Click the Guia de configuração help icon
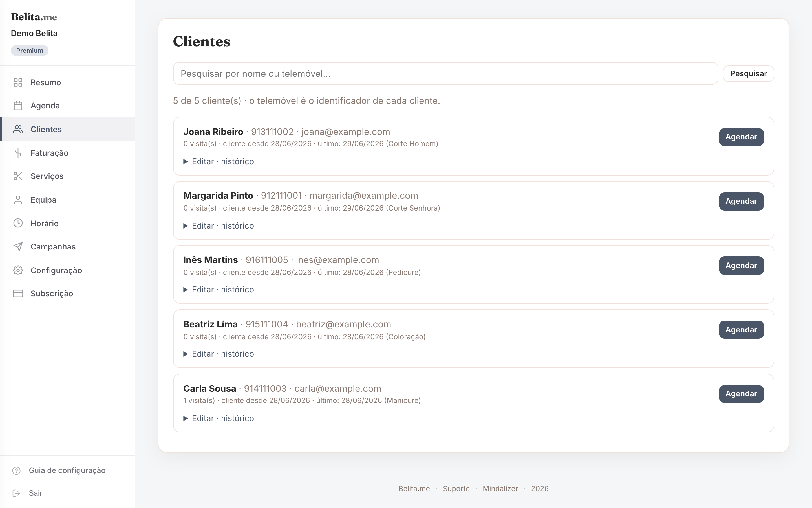The height and width of the screenshot is (508, 812). (x=16, y=470)
